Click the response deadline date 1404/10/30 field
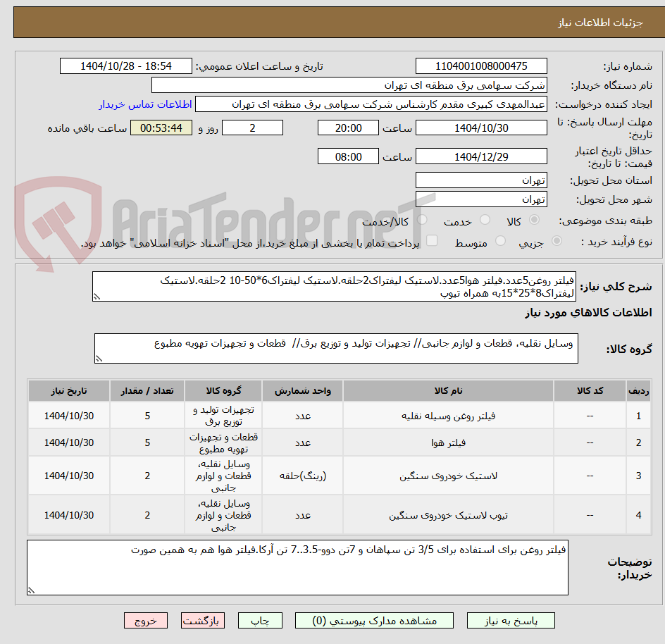 point(481,128)
